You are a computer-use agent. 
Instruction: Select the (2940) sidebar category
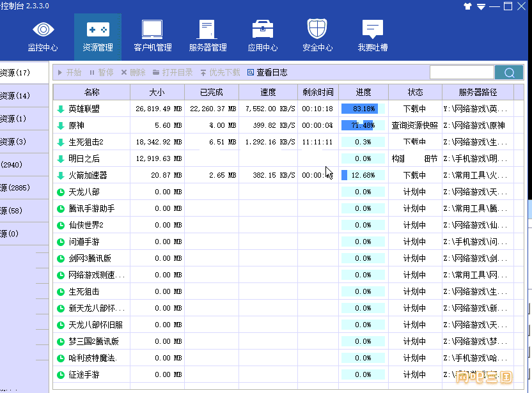point(24,165)
